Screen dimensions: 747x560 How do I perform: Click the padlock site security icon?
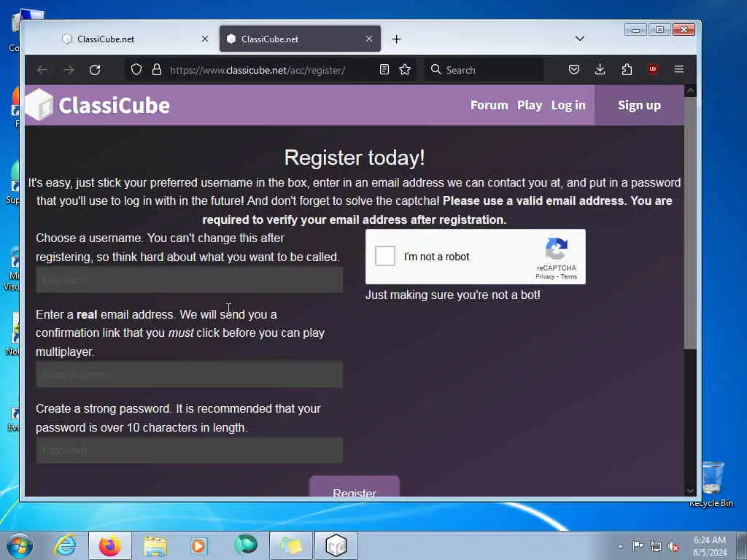(157, 69)
